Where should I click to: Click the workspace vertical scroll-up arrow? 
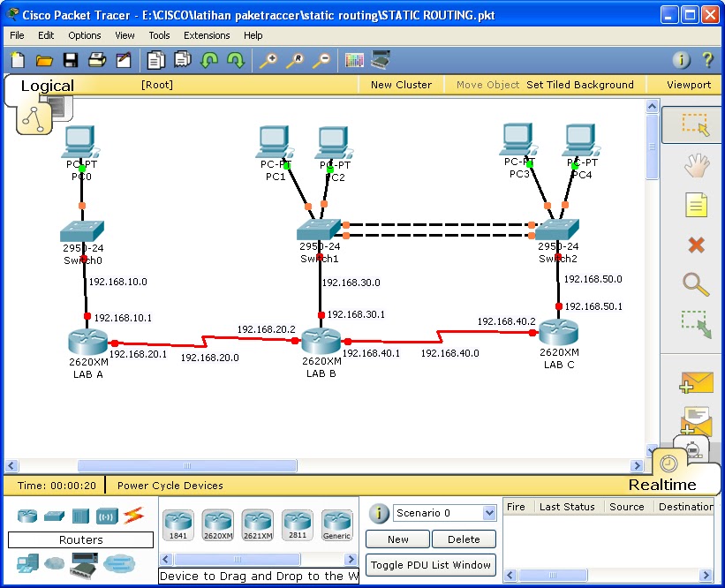pyautogui.click(x=652, y=107)
